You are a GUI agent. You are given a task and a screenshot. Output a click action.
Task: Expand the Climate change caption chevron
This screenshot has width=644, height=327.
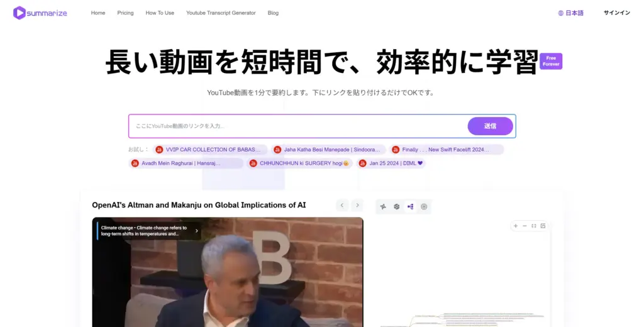(x=197, y=231)
